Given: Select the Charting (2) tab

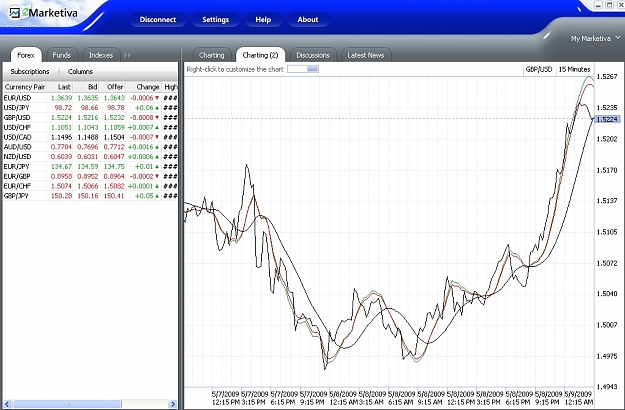Looking at the screenshot, I should click(260, 55).
